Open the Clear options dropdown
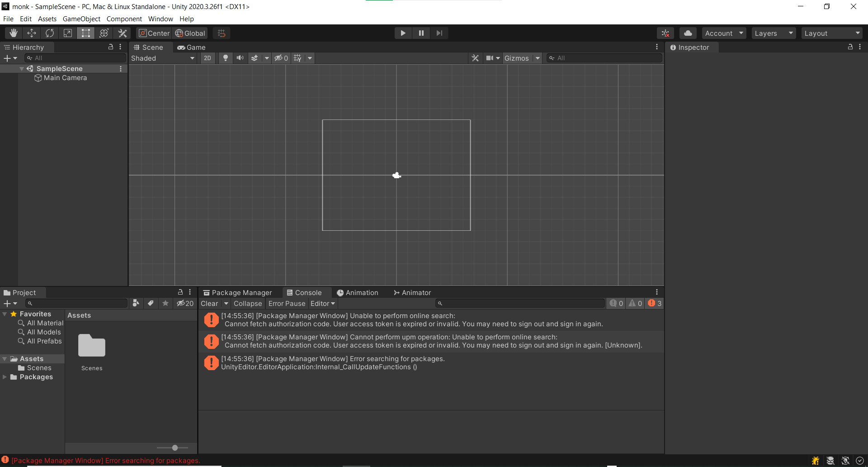The height and width of the screenshot is (467, 868). 226,304
